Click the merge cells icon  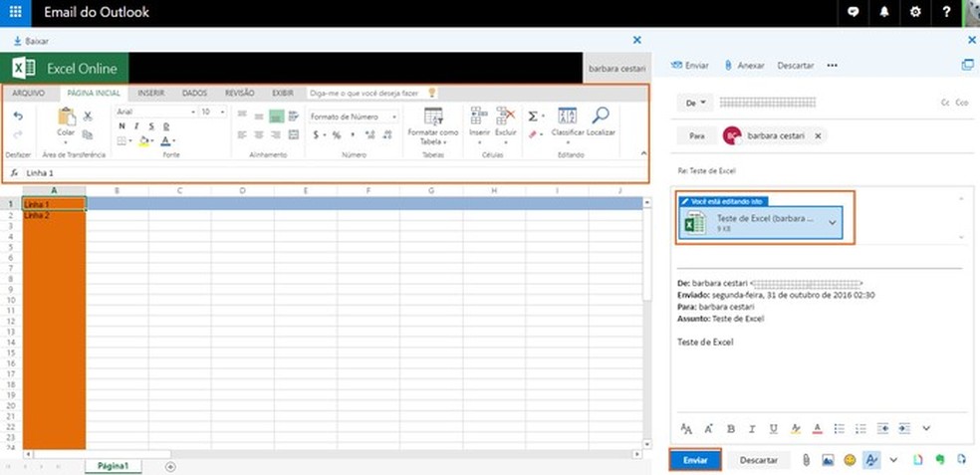pyautogui.click(x=294, y=135)
